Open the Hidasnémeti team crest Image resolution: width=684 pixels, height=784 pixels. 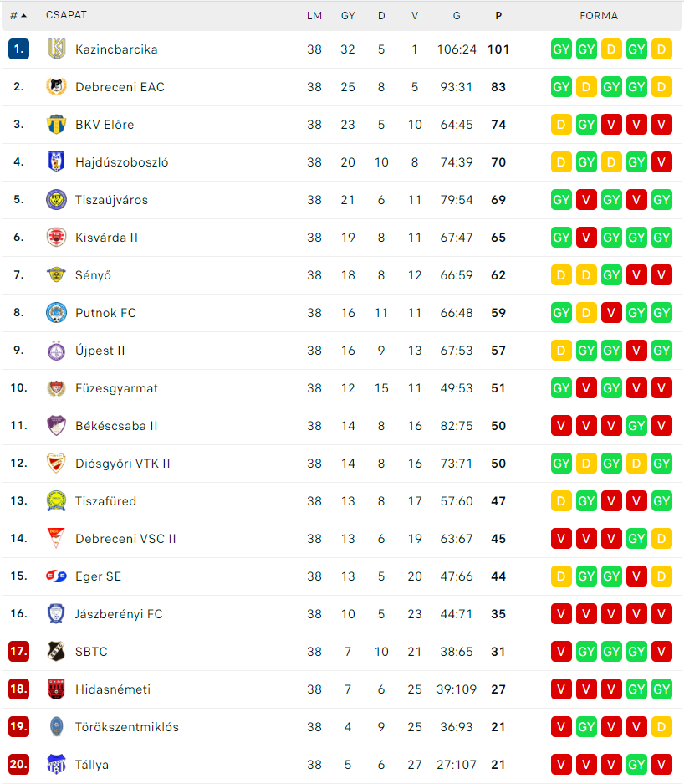(x=57, y=689)
